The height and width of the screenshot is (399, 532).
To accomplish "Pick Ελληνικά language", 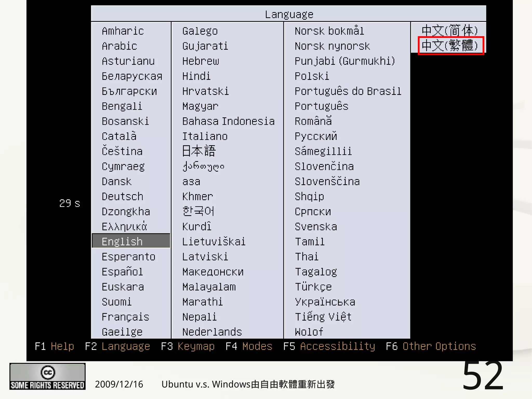I will (x=124, y=227).
